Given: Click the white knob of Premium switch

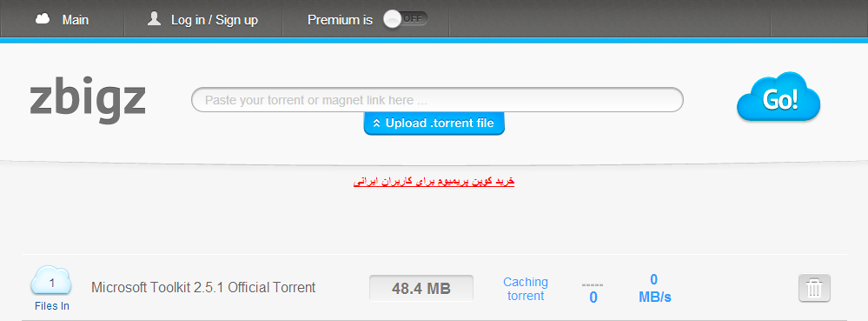Looking at the screenshot, I should tap(392, 19).
